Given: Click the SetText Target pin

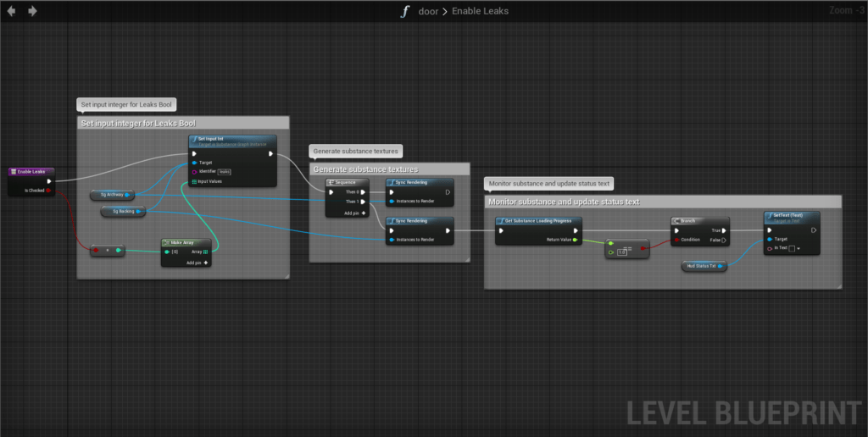Looking at the screenshot, I should click(x=770, y=239).
